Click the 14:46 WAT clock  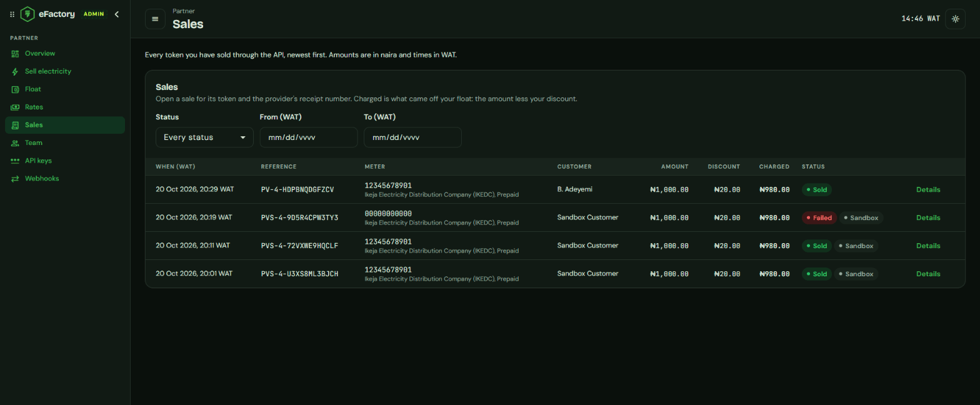coord(921,19)
